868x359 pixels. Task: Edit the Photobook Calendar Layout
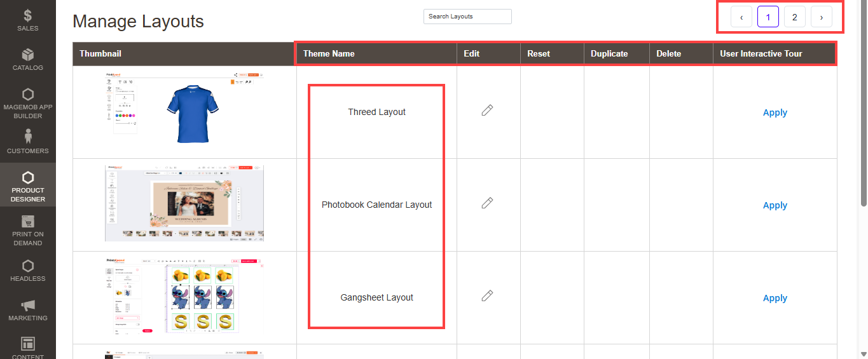[487, 203]
